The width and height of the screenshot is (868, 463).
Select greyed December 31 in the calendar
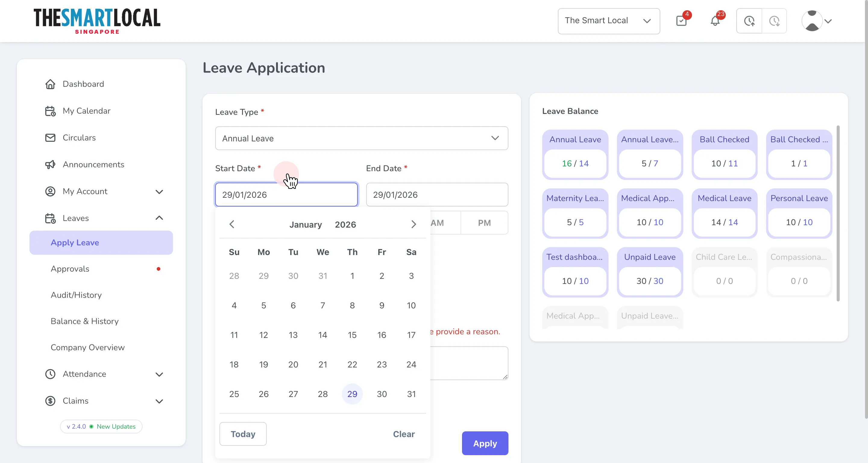[323, 276]
